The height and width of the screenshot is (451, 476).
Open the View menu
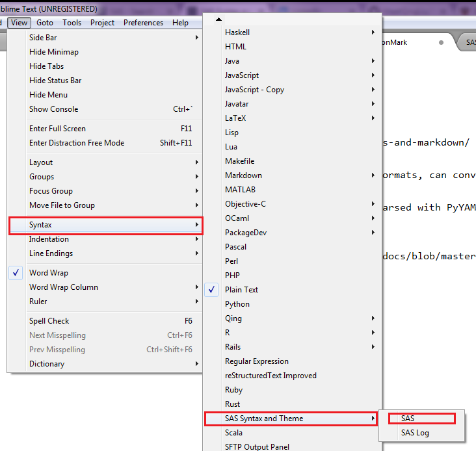pos(19,23)
